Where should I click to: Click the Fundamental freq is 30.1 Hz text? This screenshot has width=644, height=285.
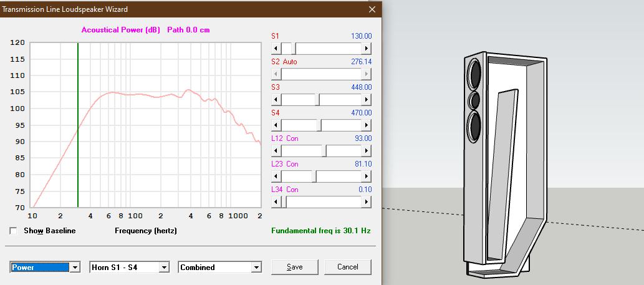coord(321,231)
